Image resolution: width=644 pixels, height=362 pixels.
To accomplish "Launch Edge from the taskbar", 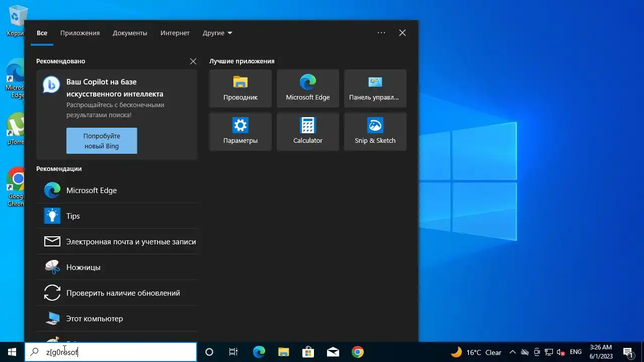I will click(259, 352).
